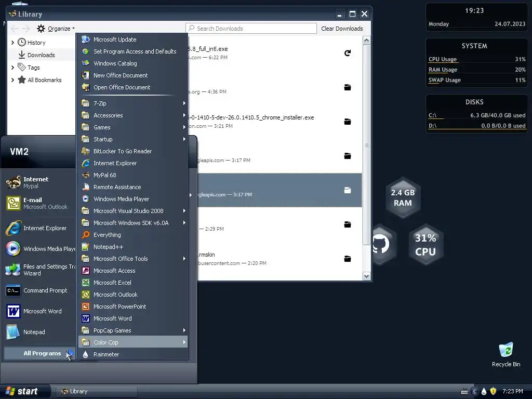Click scroll up arrow in downloads list
This screenshot has width=532, height=399.
pos(366,41)
